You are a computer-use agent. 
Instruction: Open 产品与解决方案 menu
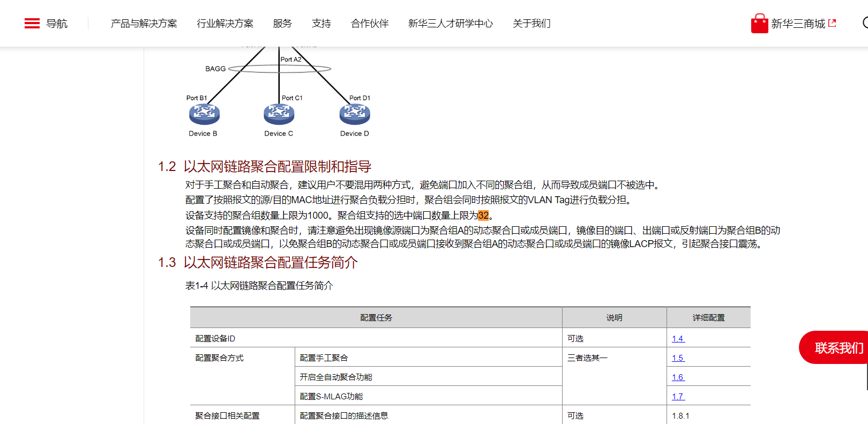click(144, 24)
